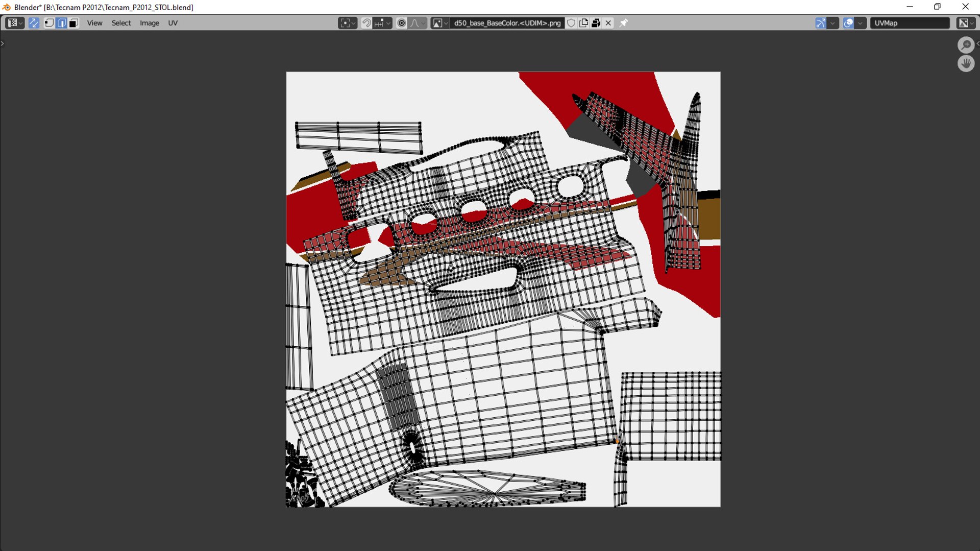The width and height of the screenshot is (980, 551).
Task: Edit the d50_base_BaseColor image name
Action: (507, 23)
